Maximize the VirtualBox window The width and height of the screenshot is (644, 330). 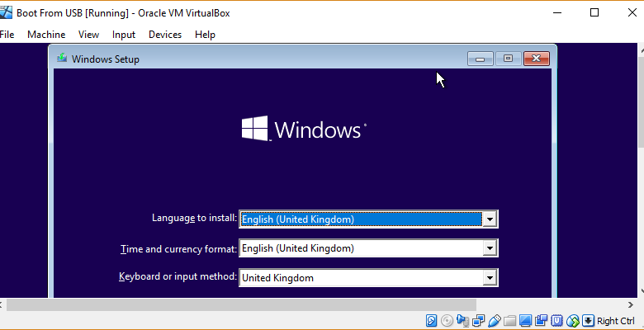pyautogui.click(x=594, y=12)
